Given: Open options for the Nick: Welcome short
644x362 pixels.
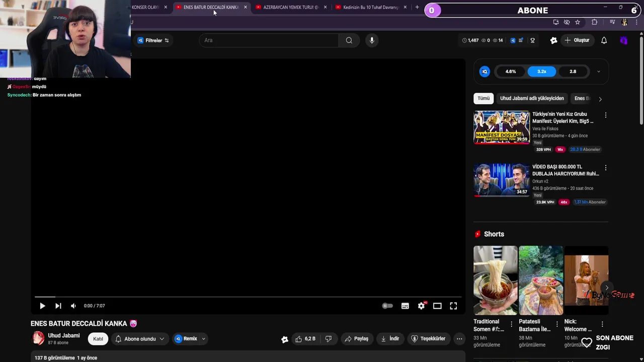Looking at the screenshot, I should [602, 324].
